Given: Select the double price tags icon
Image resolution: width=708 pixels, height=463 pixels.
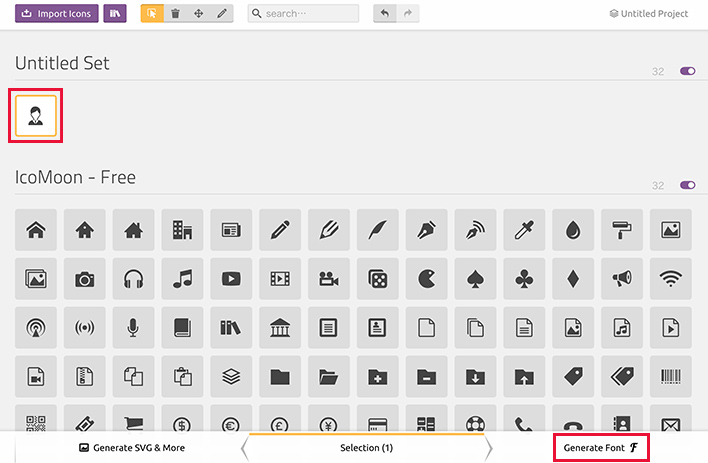Looking at the screenshot, I should [x=622, y=376].
